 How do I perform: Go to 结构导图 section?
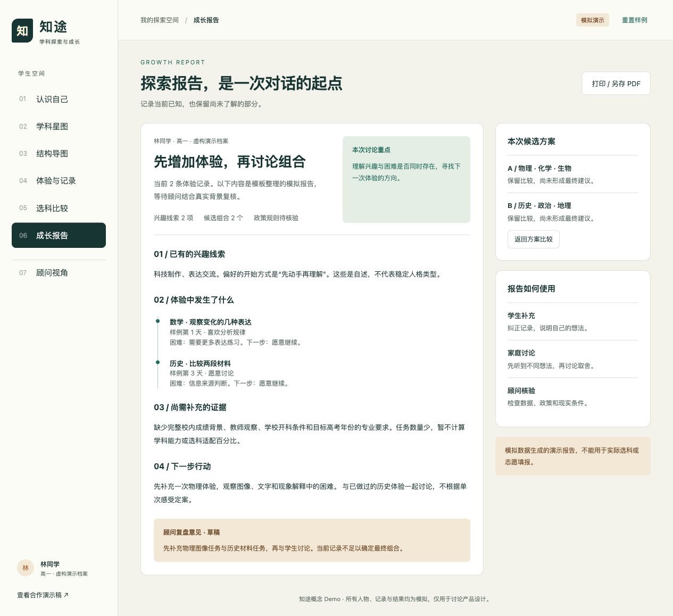pyautogui.click(x=59, y=153)
